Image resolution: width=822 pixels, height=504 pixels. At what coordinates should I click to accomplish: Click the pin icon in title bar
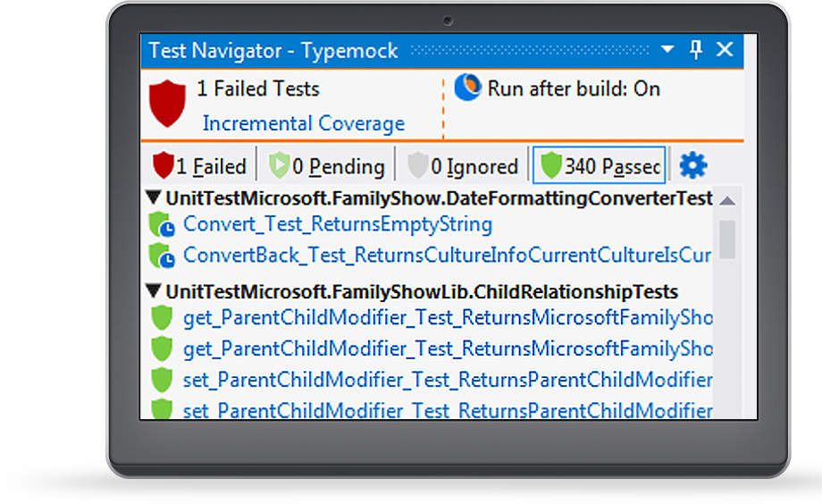pyautogui.click(x=696, y=50)
